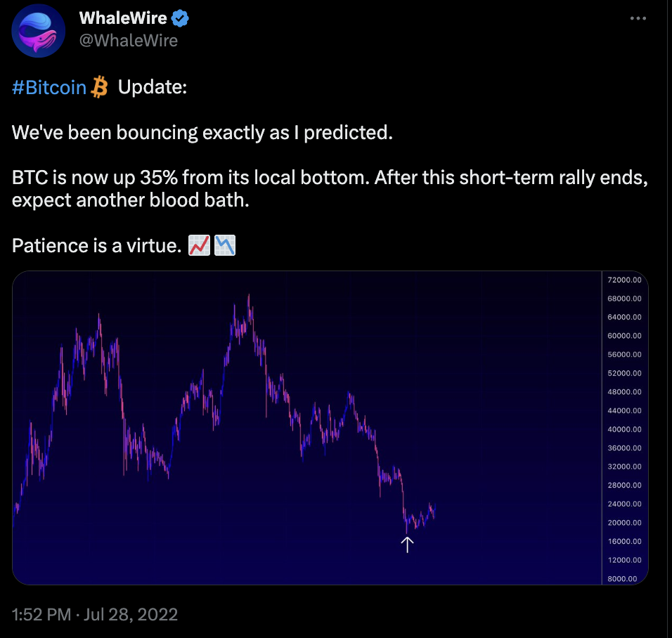Click the orange Bitcoin symbol emoji
Screen dimensions: 672x638
tap(99, 87)
